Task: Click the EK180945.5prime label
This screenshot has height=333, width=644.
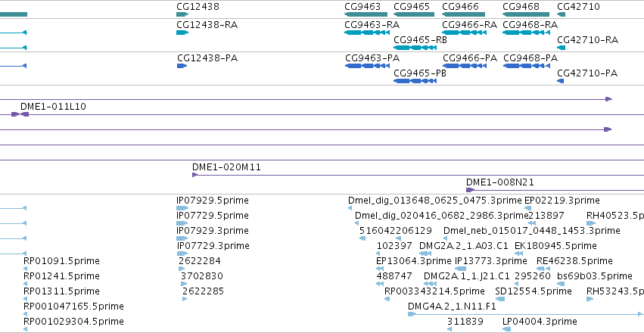Action: [x=555, y=245]
